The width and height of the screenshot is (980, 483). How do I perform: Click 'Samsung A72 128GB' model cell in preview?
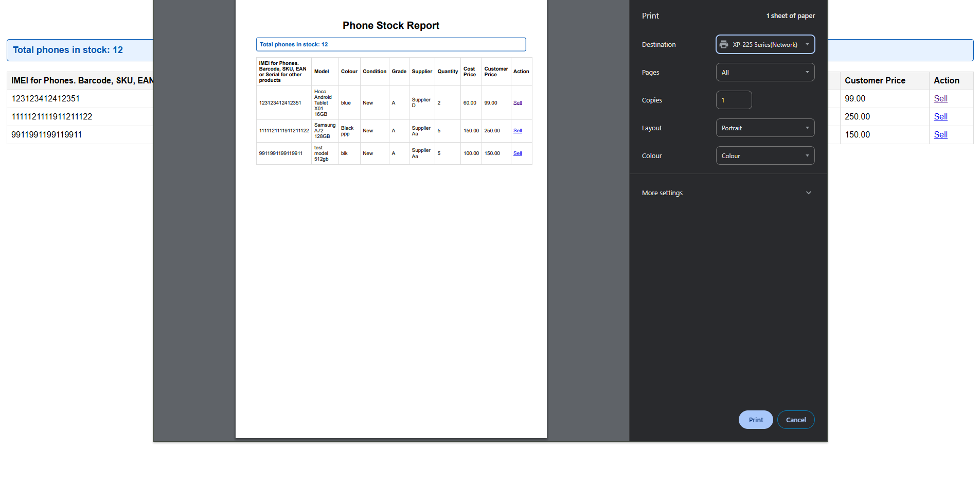[325, 131]
